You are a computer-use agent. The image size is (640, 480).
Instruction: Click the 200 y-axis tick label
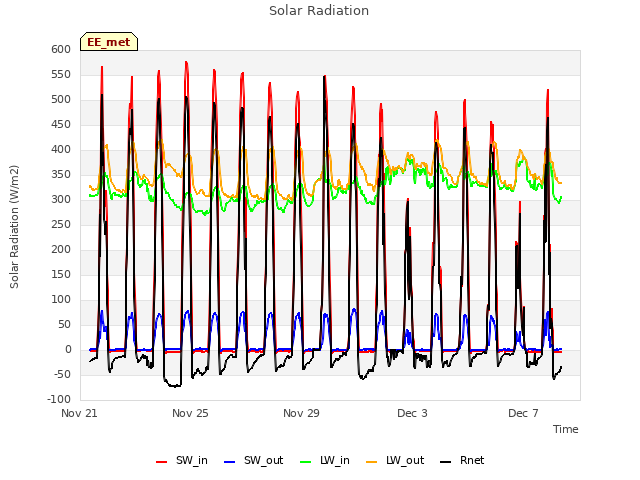tap(61, 249)
